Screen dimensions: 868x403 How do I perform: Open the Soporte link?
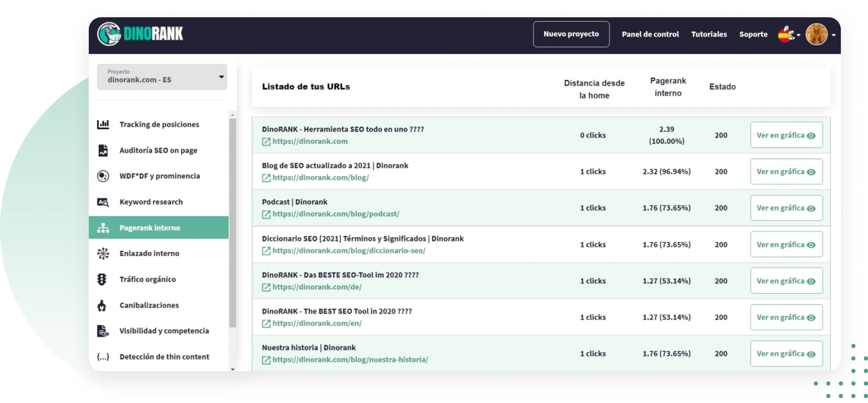point(753,34)
